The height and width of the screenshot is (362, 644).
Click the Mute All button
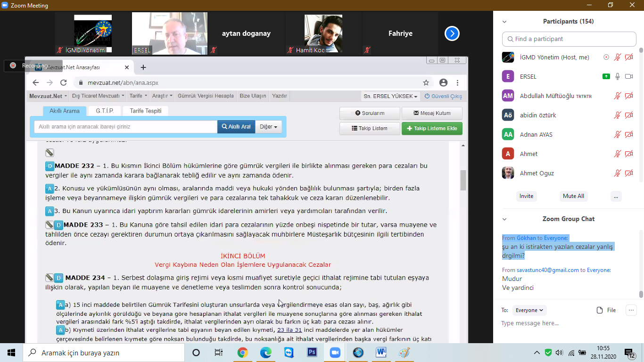click(573, 196)
